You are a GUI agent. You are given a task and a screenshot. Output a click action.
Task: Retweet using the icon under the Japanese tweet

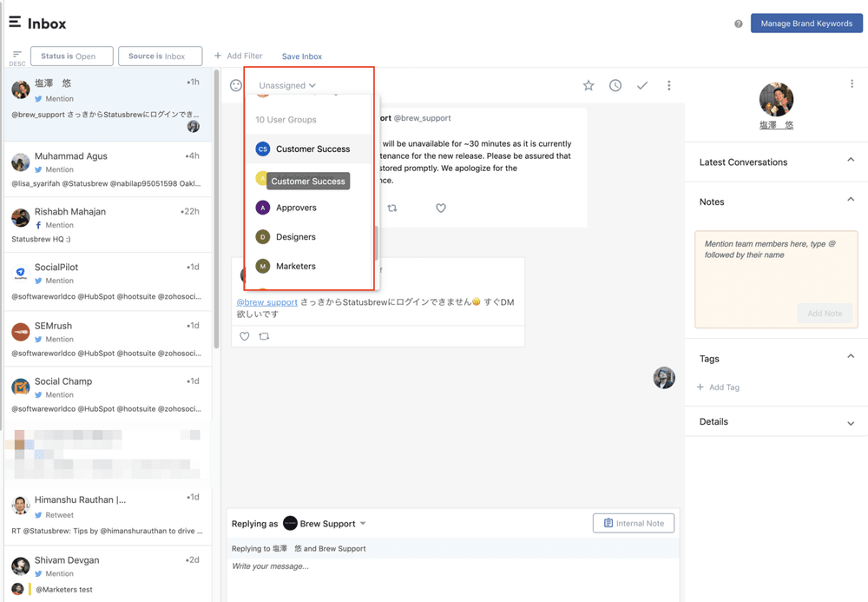(x=264, y=336)
